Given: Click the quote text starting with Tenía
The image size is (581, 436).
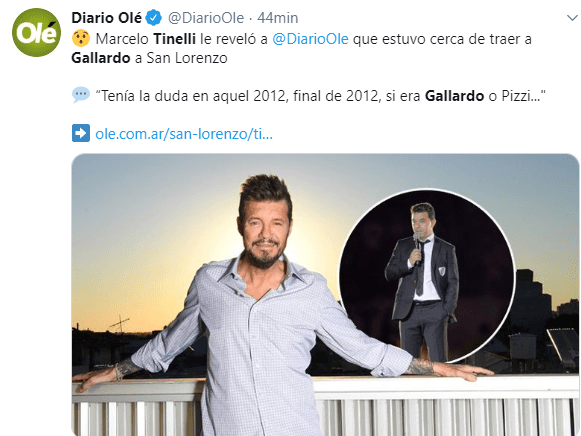Looking at the screenshot, I should click(321, 96).
